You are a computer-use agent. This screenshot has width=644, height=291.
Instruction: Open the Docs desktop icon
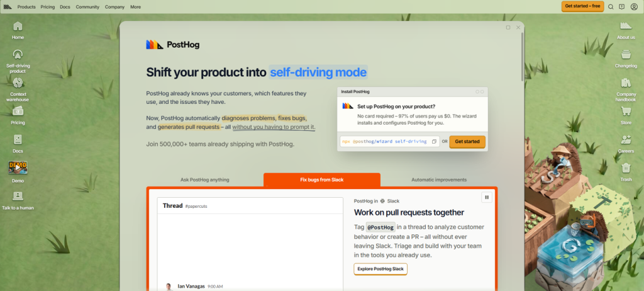point(18,144)
